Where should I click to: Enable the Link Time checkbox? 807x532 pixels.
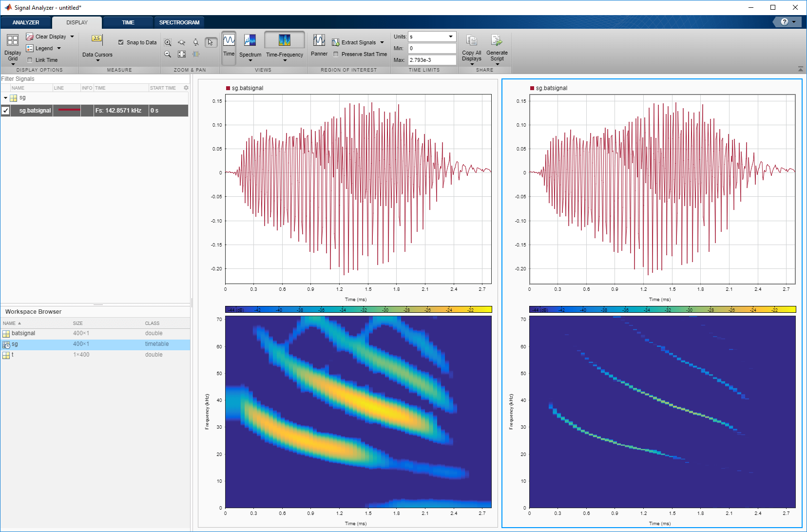pyautogui.click(x=30, y=60)
